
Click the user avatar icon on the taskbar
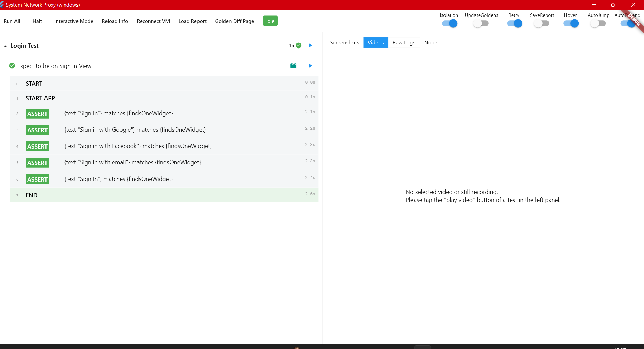point(298,347)
